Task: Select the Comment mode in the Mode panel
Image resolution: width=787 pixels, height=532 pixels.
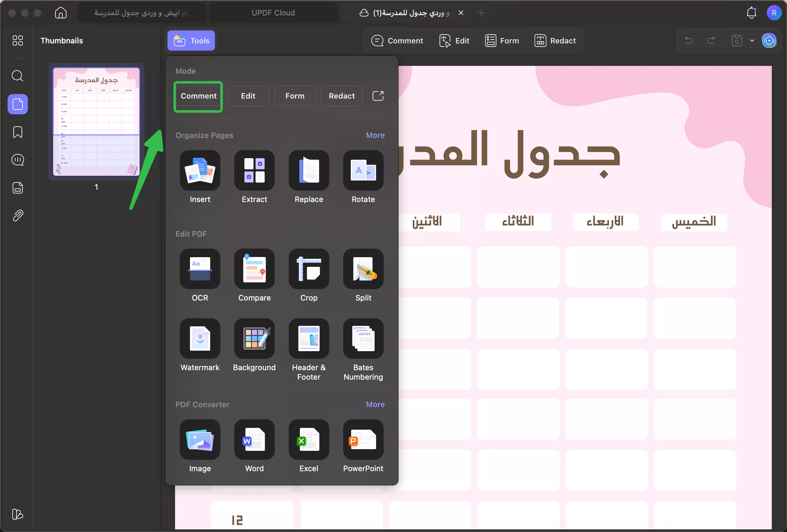Action: click(198, 96)
